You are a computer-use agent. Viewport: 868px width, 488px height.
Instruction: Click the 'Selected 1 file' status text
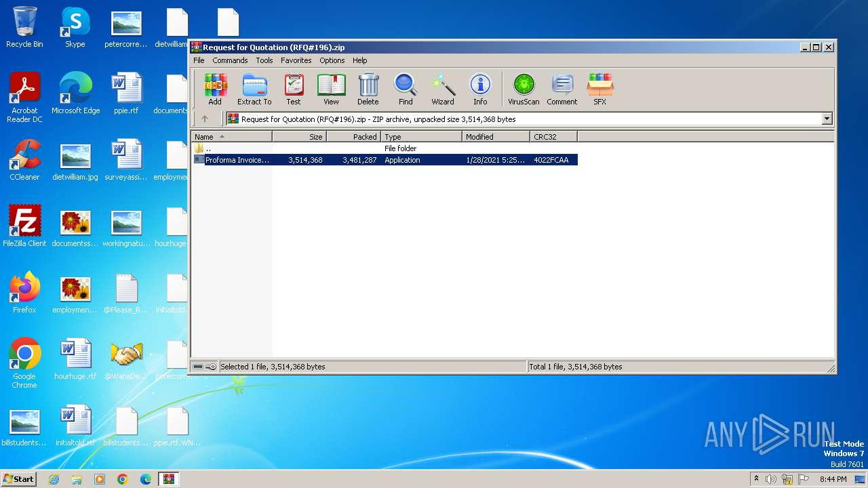tap(273, 367)
